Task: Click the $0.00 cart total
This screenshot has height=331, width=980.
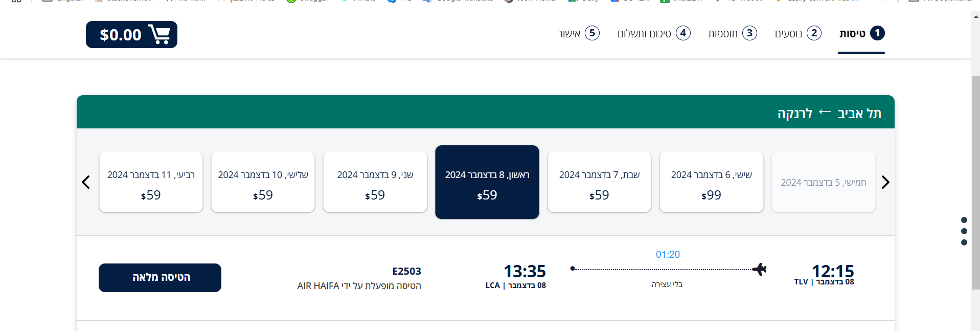Action: click(x=121, y=35)
